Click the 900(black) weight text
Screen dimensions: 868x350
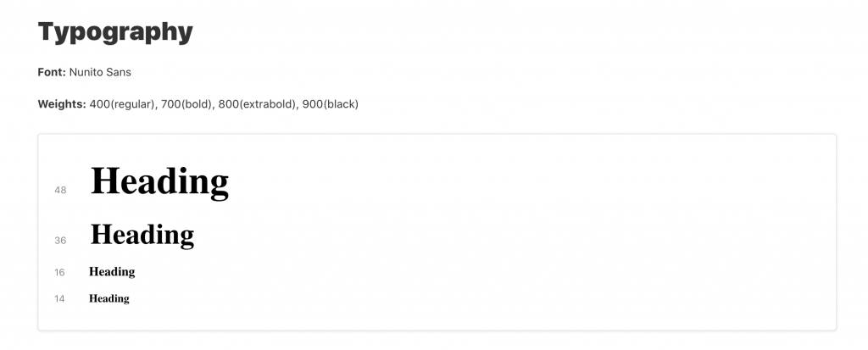point(331,104)
